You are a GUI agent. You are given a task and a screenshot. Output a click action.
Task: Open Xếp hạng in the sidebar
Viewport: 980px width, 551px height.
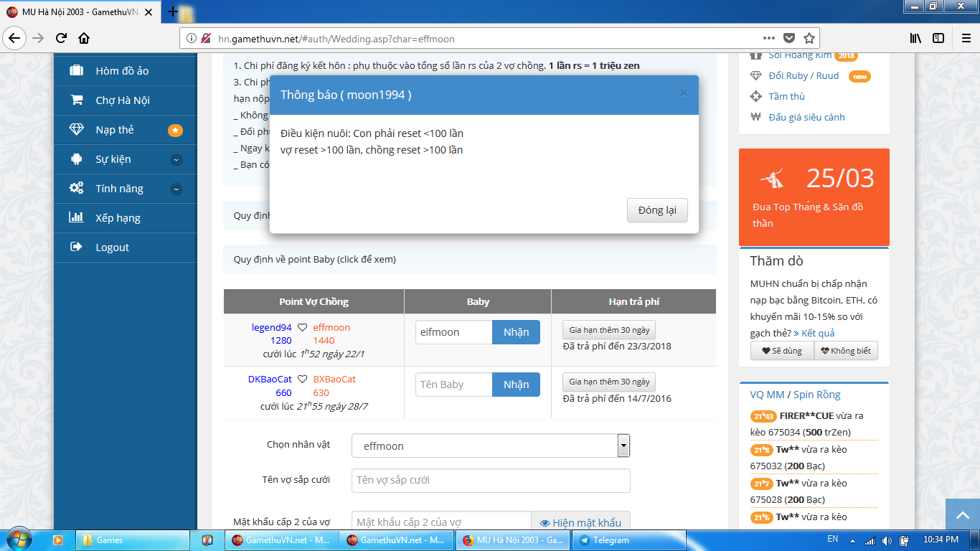(x=118, y=218)
